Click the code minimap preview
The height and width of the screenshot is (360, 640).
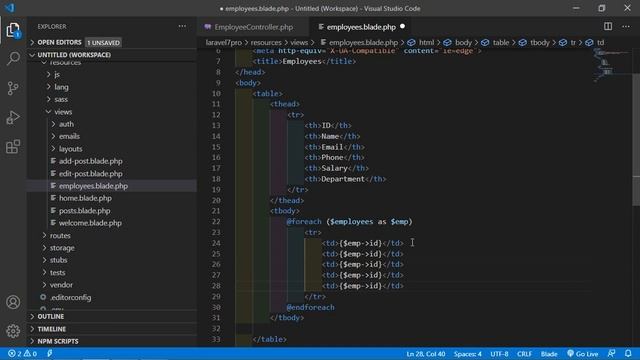611,65
